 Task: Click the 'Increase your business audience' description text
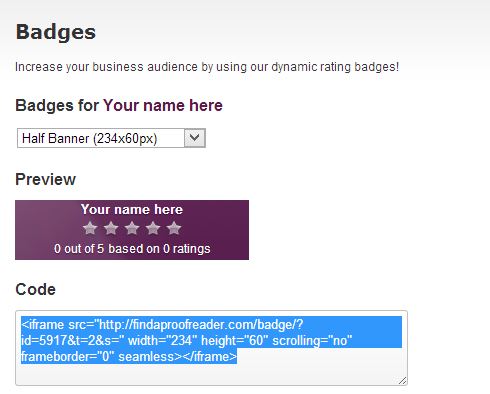tap(207, 67)
